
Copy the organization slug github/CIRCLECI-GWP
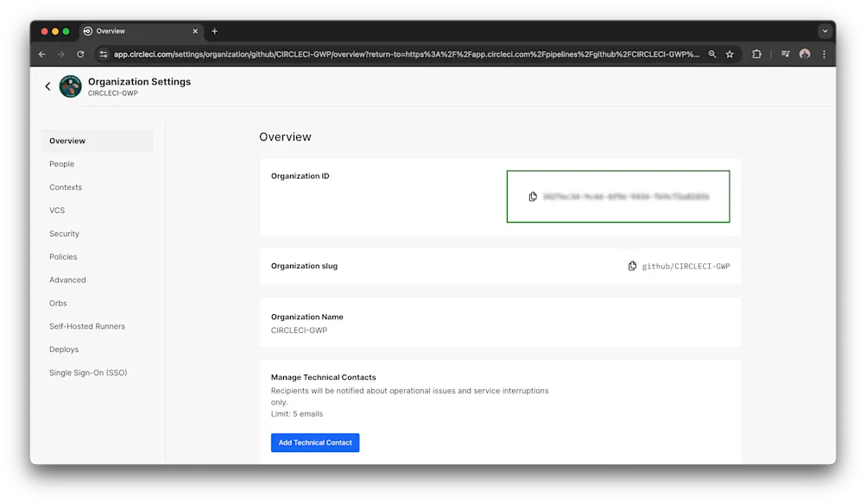coord(631,266)
